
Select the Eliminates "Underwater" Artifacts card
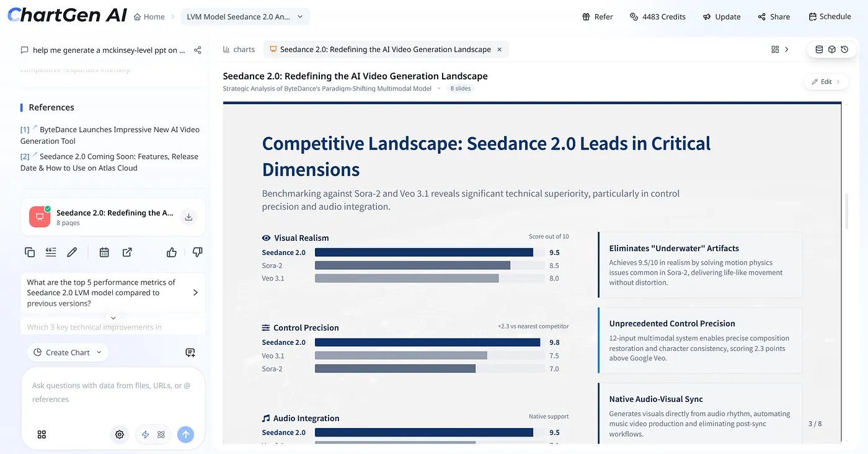(x=700, y=265)
